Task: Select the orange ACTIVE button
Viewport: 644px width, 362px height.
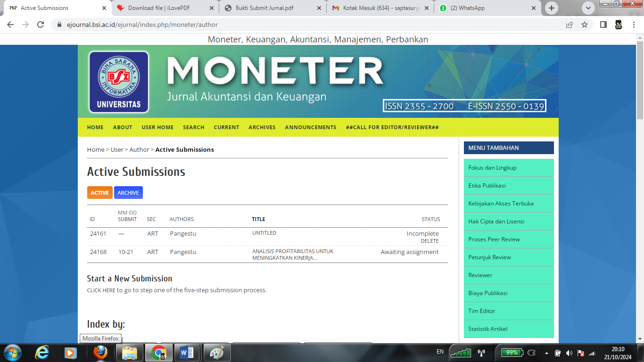Action: point(100,193)
